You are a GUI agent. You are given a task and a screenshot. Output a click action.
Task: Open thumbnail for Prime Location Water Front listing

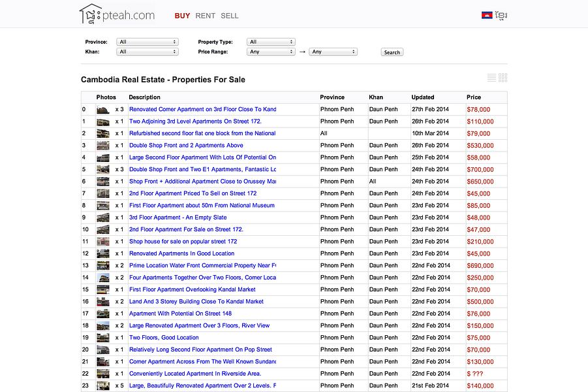[102, 266]
